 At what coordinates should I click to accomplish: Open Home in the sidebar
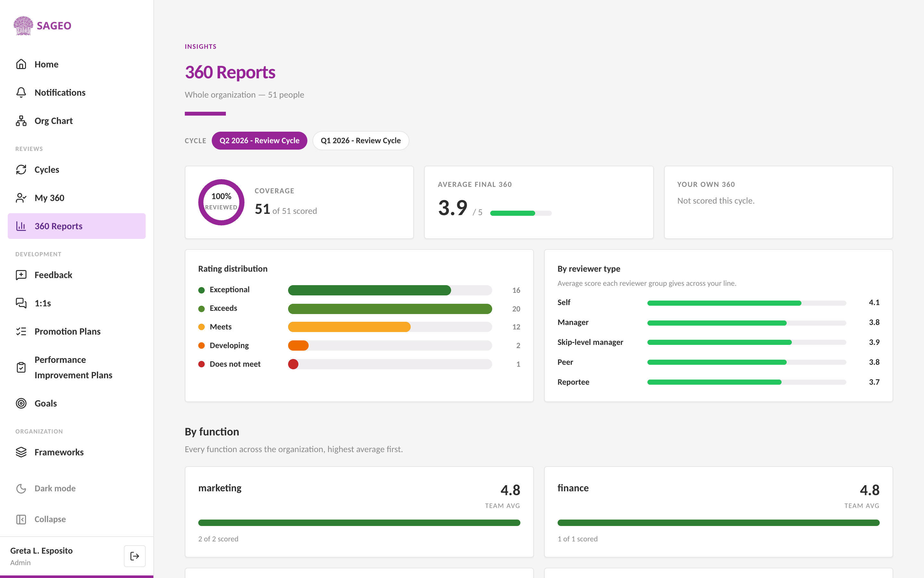(77, 64)
